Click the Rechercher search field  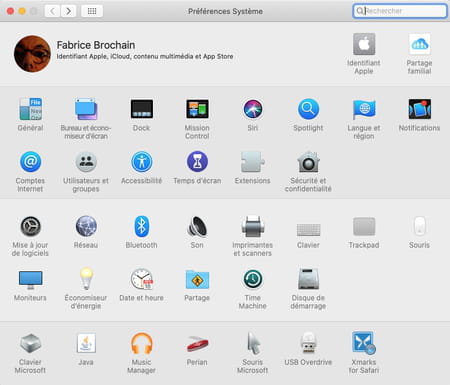(x=400, y=11)
